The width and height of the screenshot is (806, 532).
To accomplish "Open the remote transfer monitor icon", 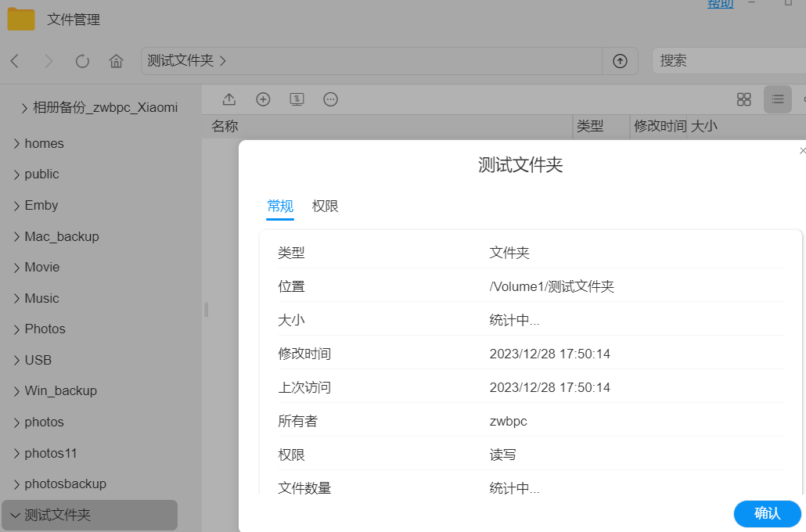I will point(297,99).
